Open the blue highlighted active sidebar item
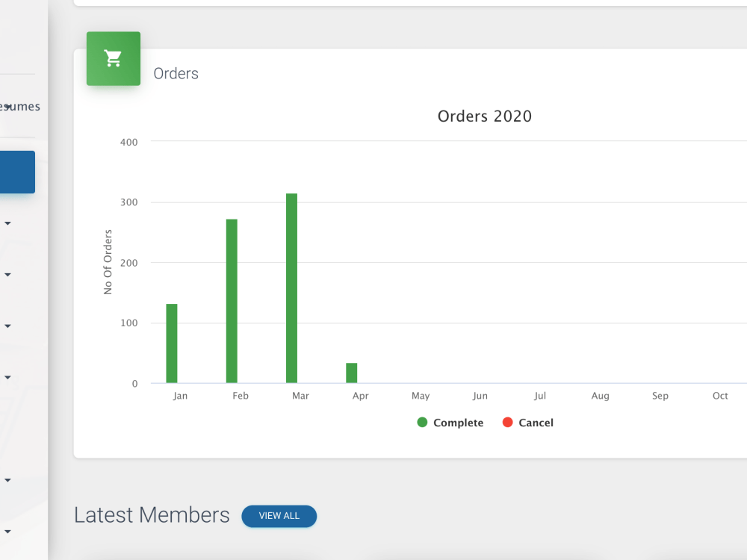Screen dimensions: 747x560 pyautogui.click(x=17, y=172)
